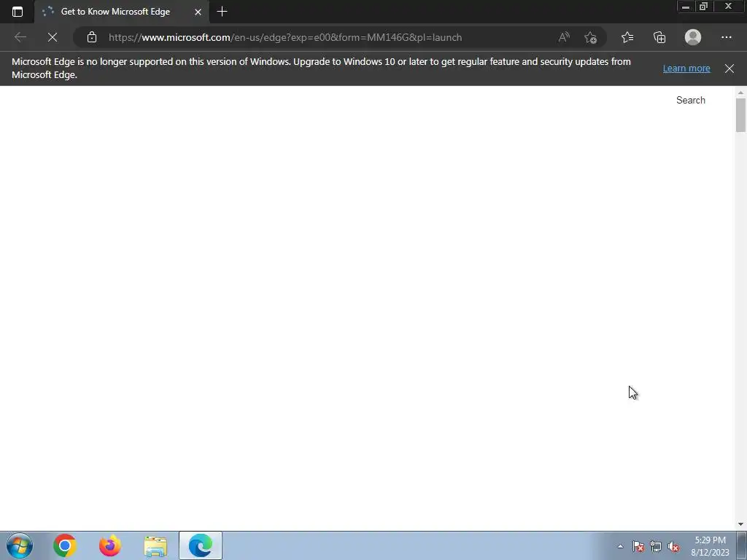Image resolution: width=747 pixels, height=560 pixels.
Task: Open the muted volume tray icon
Action: [673, 546]
